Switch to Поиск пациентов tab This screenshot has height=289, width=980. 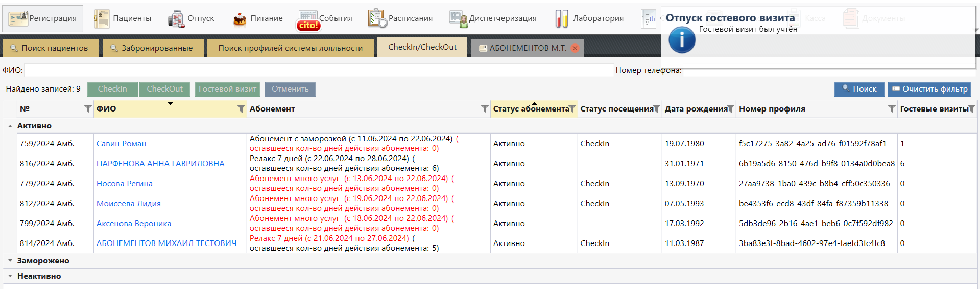click(x=49, y=48)
